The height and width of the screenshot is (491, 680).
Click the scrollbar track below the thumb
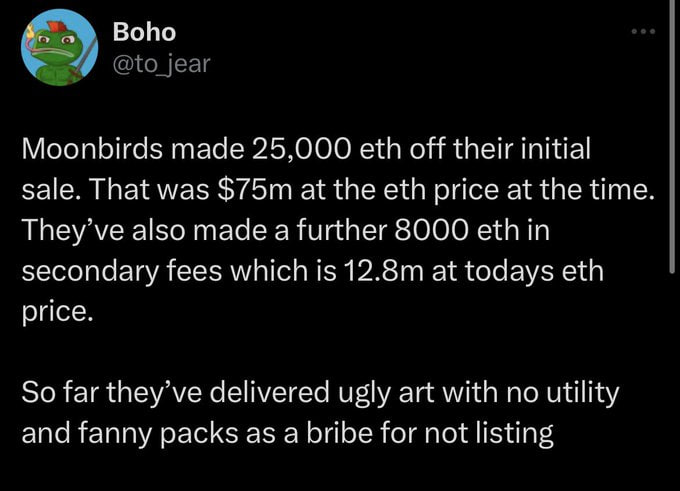(x=672, y=382)
